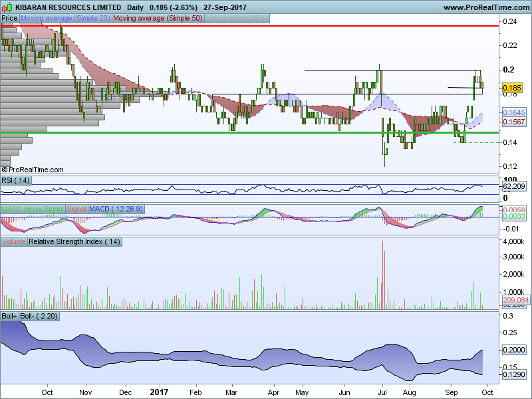Select the Boll+ label
The width and height of the screenshot is (532, 399).
point(9,317)
